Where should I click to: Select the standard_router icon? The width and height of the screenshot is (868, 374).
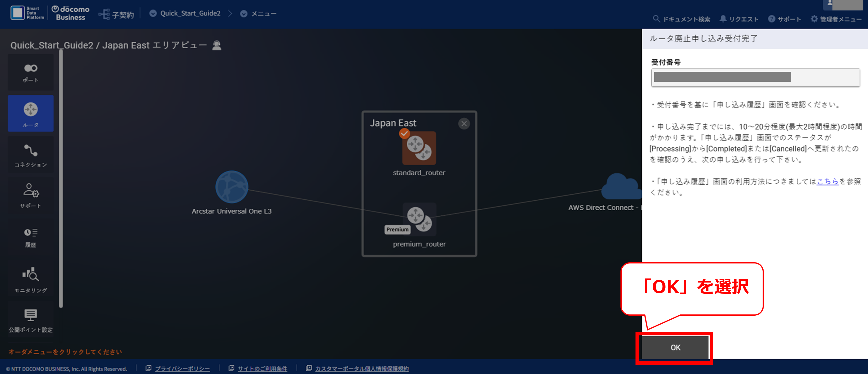(x=419, y=148)
